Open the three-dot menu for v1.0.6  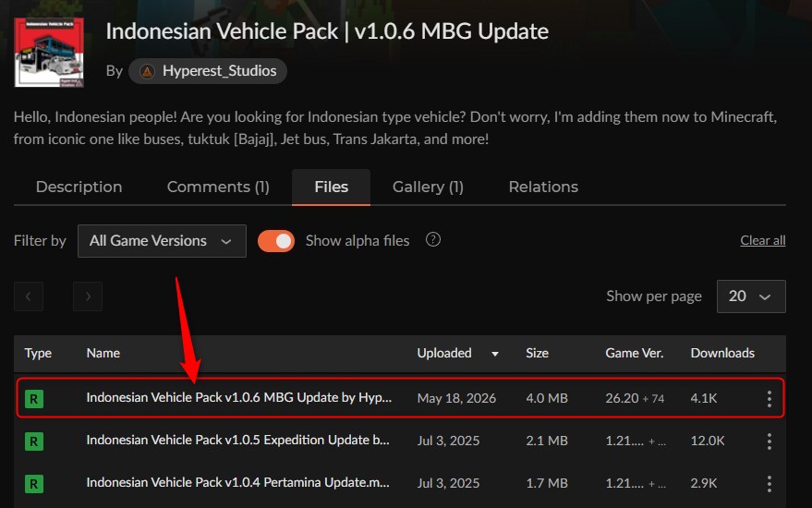point(769,399)
